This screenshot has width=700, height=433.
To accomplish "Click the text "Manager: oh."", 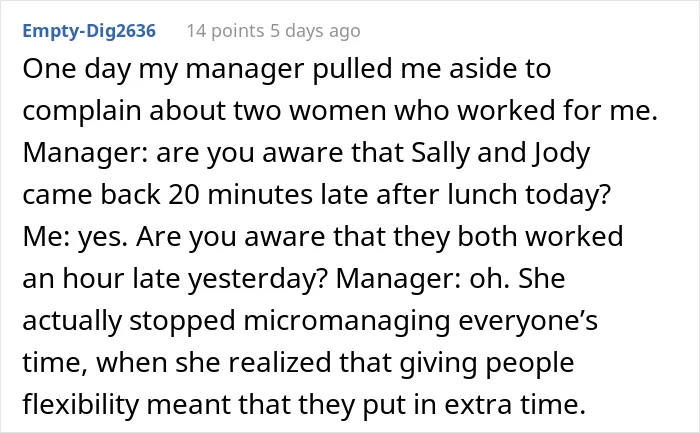I will pos(423,279).
